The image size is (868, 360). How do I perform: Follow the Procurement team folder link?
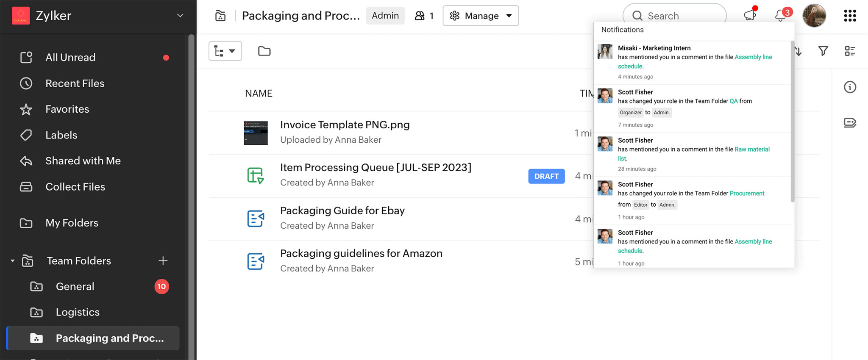(747, 194)
